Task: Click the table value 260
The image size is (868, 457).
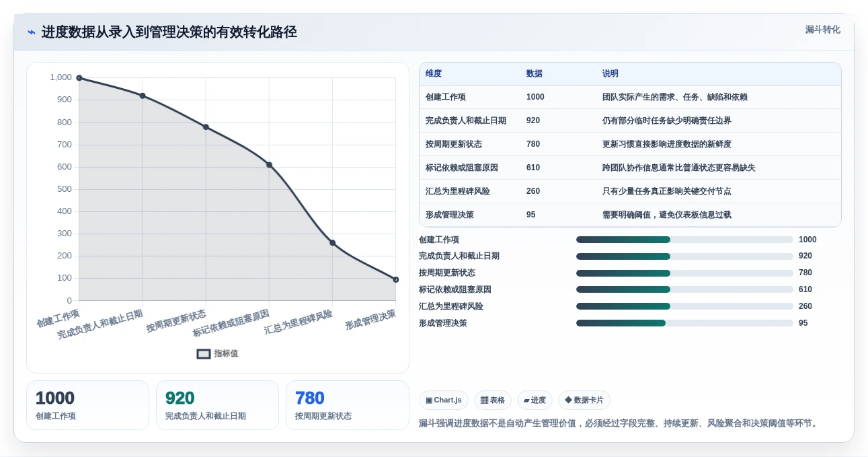Action: (x=533, y=191)
